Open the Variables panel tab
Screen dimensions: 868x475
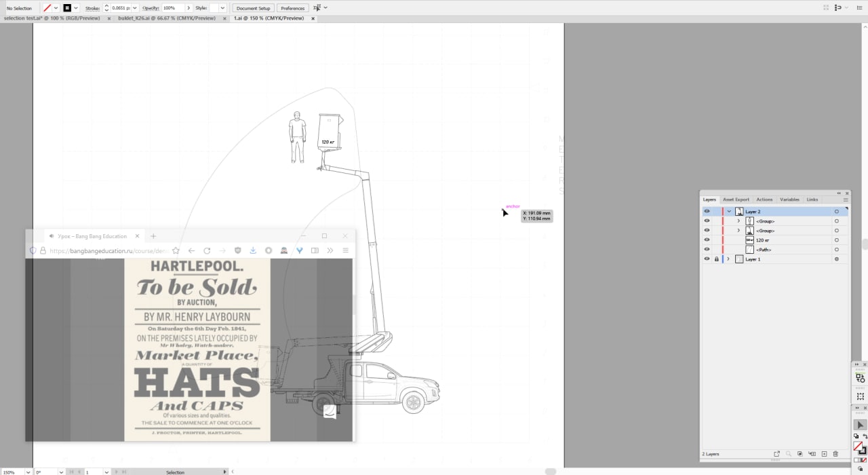coord(789,199)
